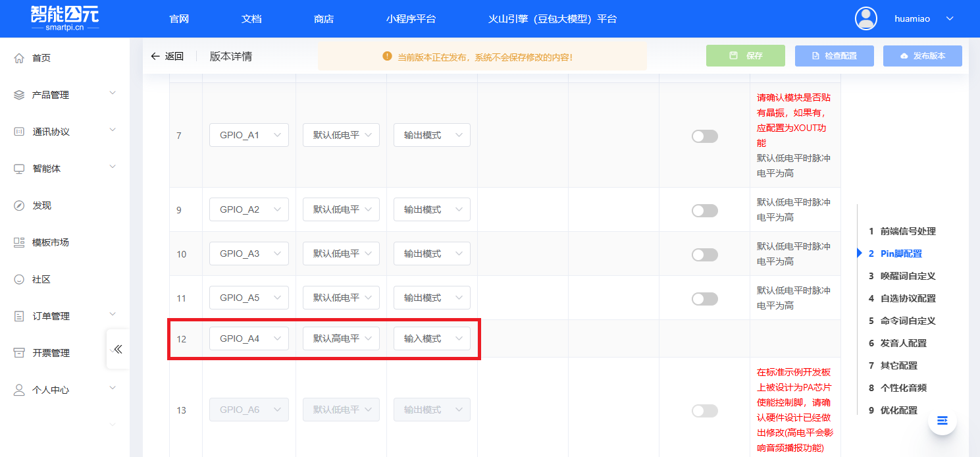The width and height of the screenshot is (980, 457).
Task: Open the input mode dropdown for pin 12
Action: pyautogui.click(x=432, y=338)
